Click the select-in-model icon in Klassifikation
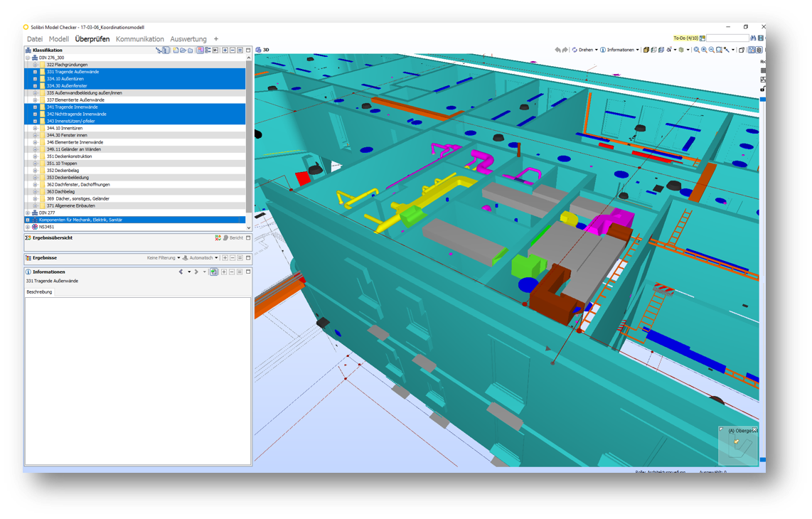812x519 pixels. point(215,50)
